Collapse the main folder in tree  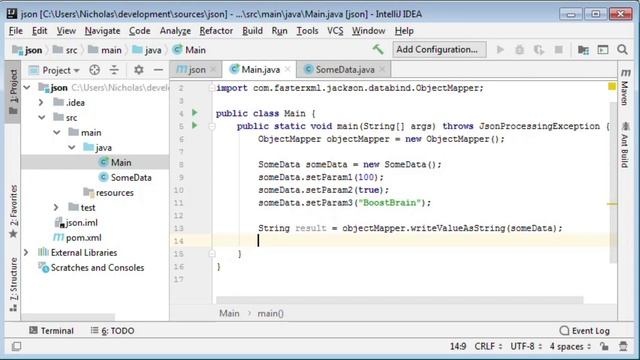pos(57,132)
